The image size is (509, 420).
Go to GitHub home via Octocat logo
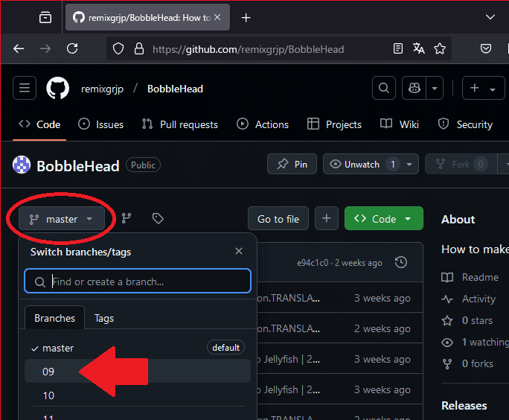click(x=58, y=88)
